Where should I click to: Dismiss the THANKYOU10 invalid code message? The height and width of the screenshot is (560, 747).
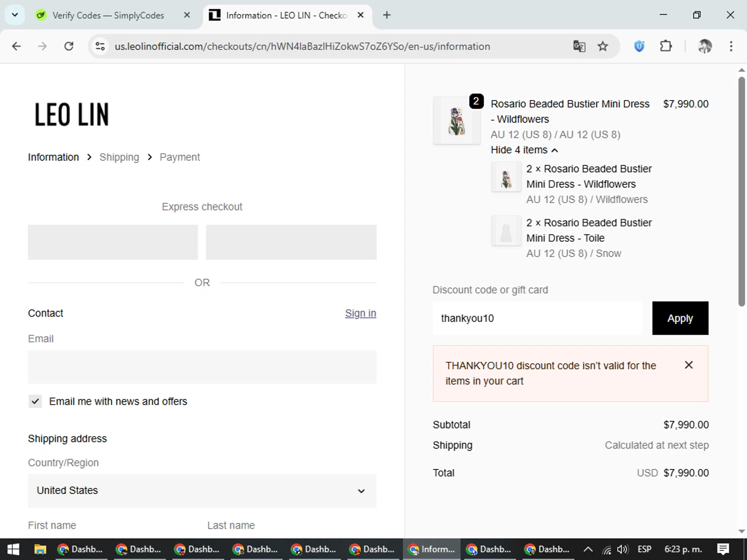point(689,365)
